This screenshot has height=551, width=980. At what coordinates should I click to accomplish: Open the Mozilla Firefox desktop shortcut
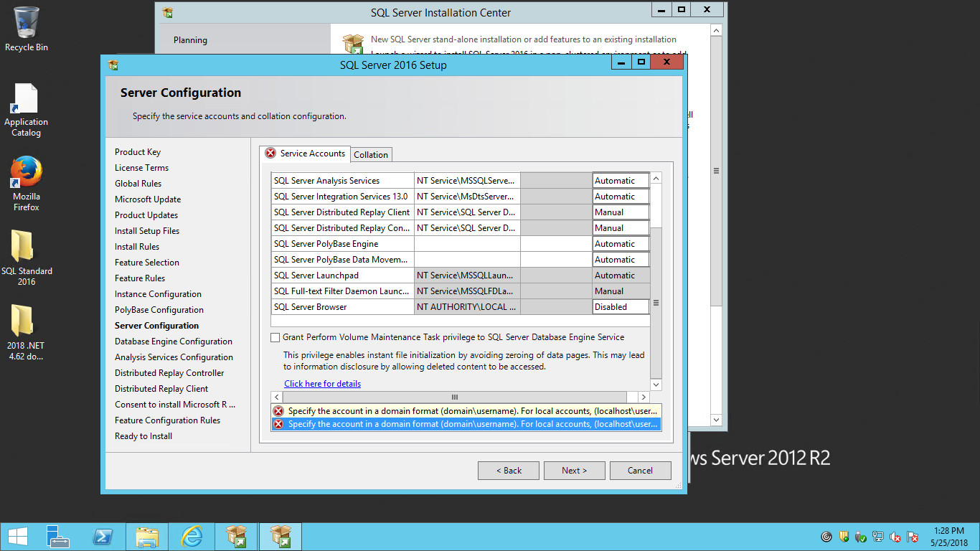point(27,181)
